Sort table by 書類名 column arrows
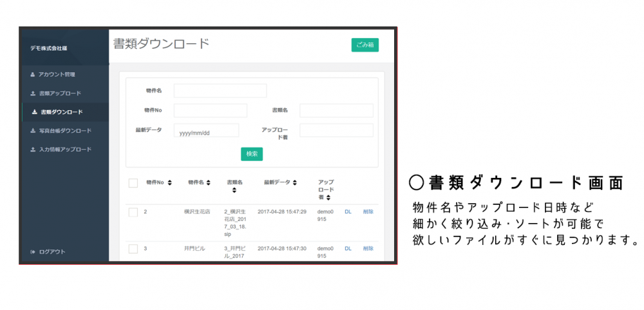 coord(234,190)
